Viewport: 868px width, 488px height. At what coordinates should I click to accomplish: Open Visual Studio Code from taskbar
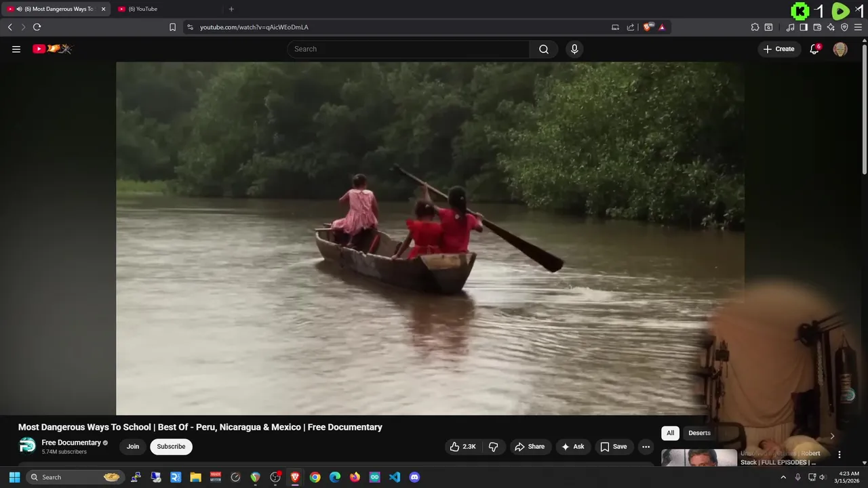coord(395,477)
